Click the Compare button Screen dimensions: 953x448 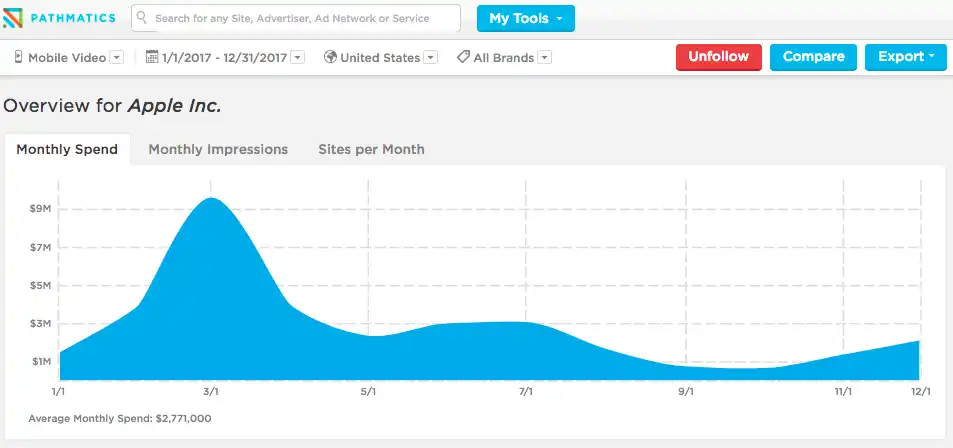(x=813, y=57)
